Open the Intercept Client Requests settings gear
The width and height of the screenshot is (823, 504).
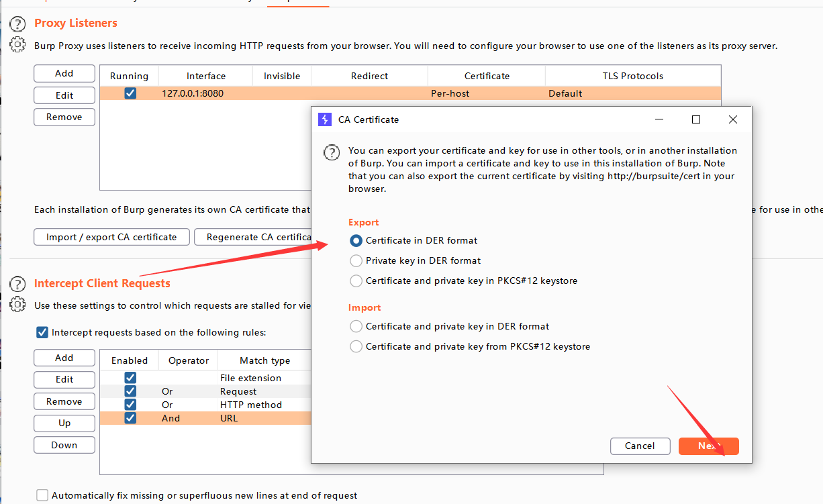click(17, 305)
